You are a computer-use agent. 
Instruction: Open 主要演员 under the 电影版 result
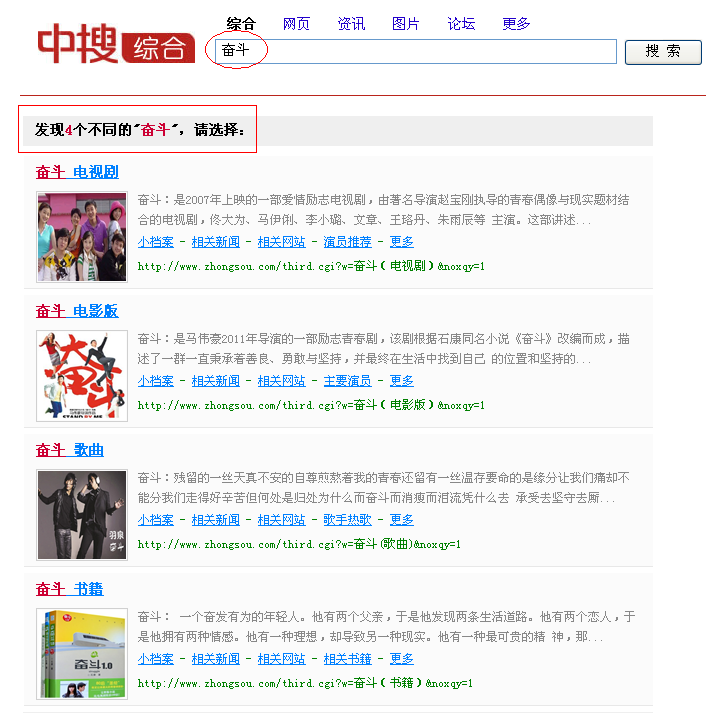click(x=347, y=381)
